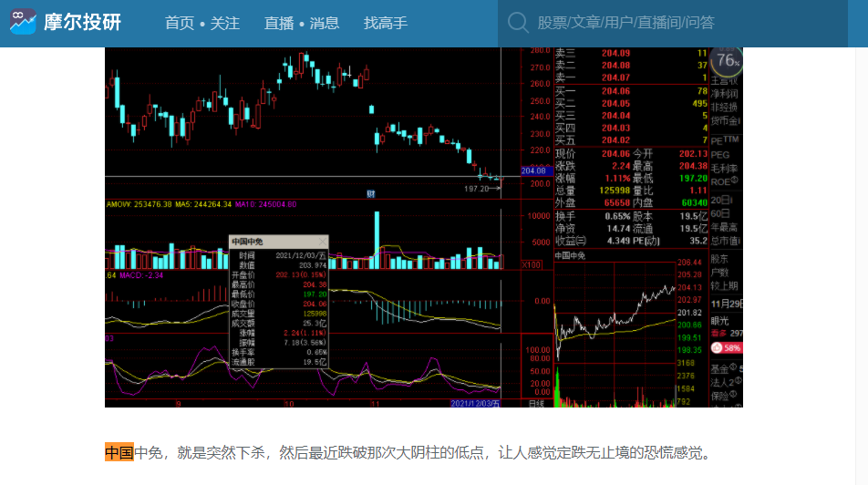Open the 直播 navigation item
The height and width of the screenshot is (485, 868).
279,24
